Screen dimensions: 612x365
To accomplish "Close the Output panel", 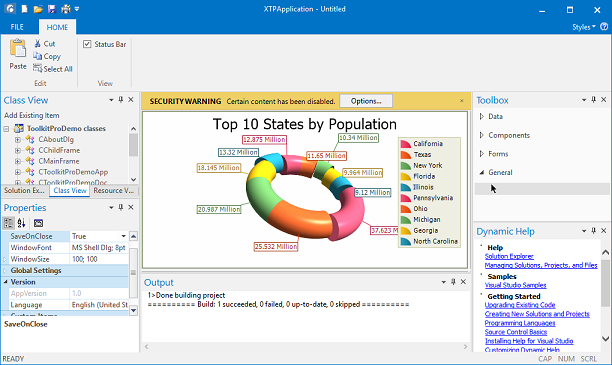I will pyautogui.click(x=463, y=281).
